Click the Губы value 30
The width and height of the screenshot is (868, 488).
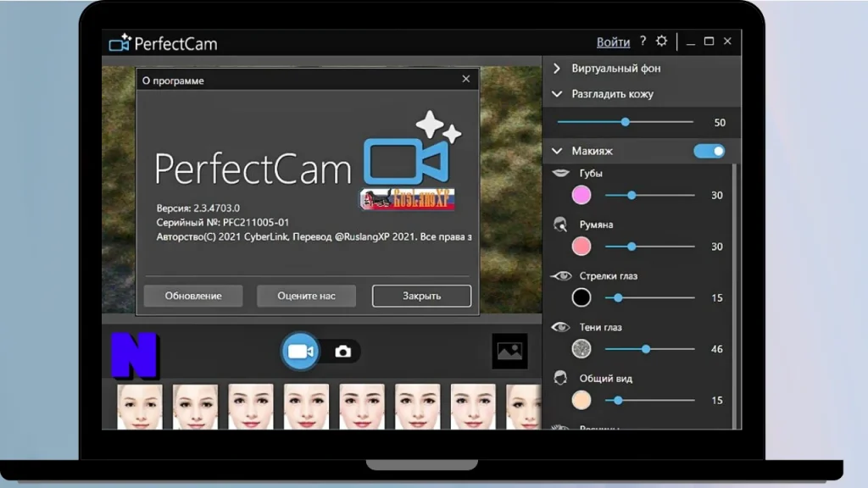[717, 196]
